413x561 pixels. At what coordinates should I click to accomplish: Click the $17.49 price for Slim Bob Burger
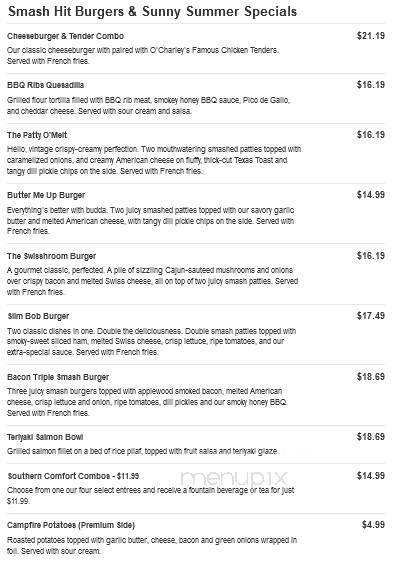click(x=370, y=316)
